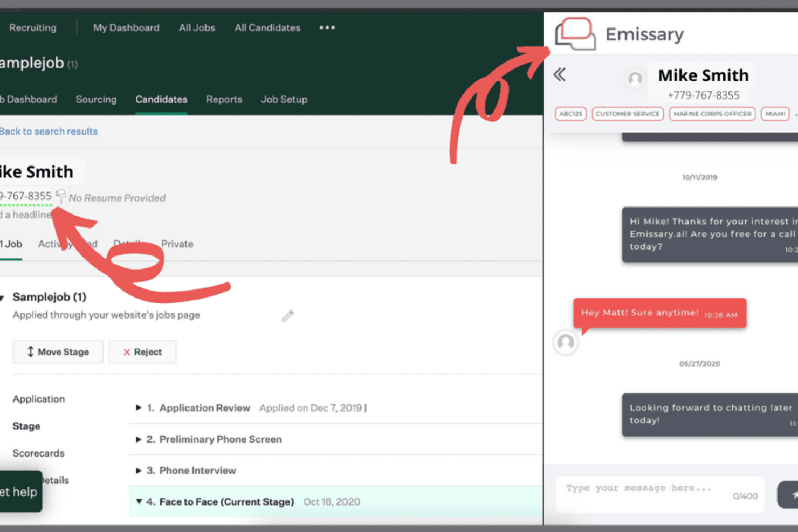
Task: Open the ellipsis menu in the top navigation
Action: click(x=327, y=27)
